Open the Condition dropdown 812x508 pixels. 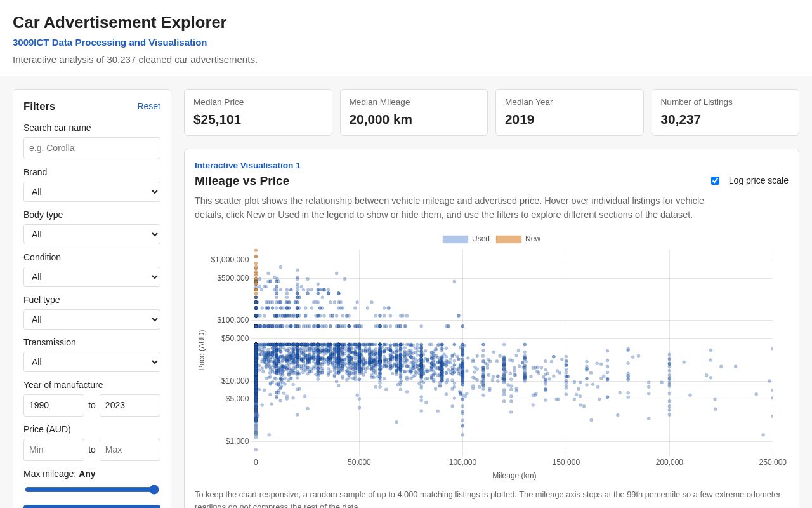[92, 277]
